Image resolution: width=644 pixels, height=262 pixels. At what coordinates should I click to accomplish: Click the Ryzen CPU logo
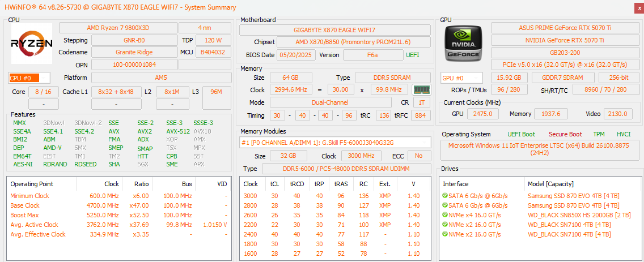click(32, 44)
